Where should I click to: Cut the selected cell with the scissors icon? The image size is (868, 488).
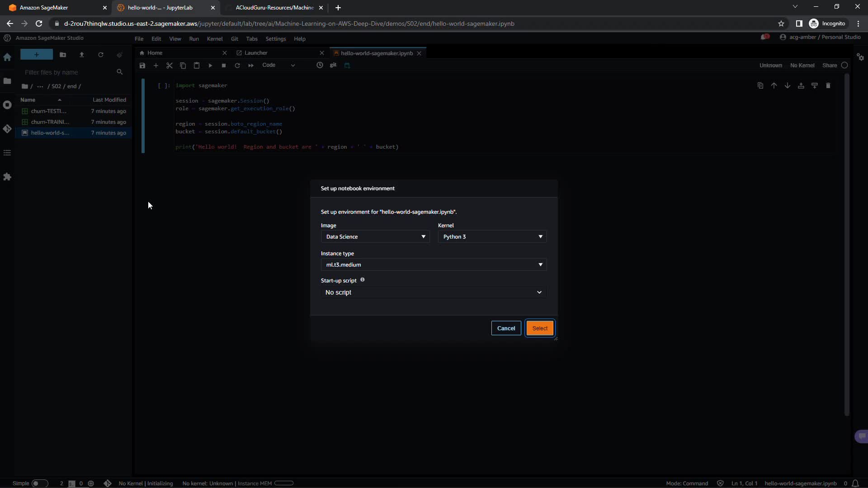(x=170, y=66)
